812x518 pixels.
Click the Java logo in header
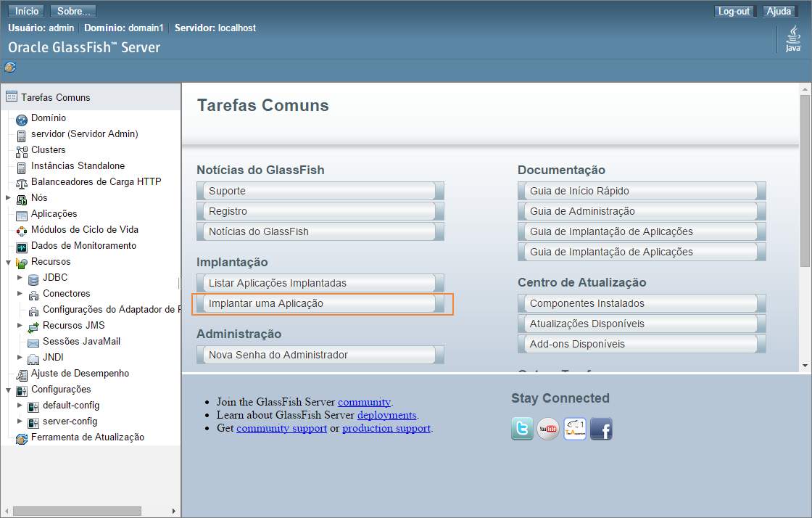pyautogui.click(x=793, y=39)
